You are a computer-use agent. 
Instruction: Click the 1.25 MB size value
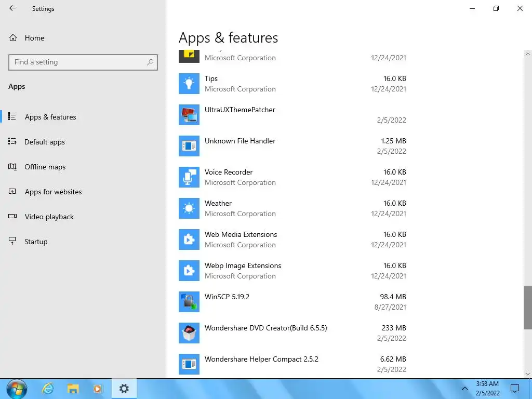(394, 141)
